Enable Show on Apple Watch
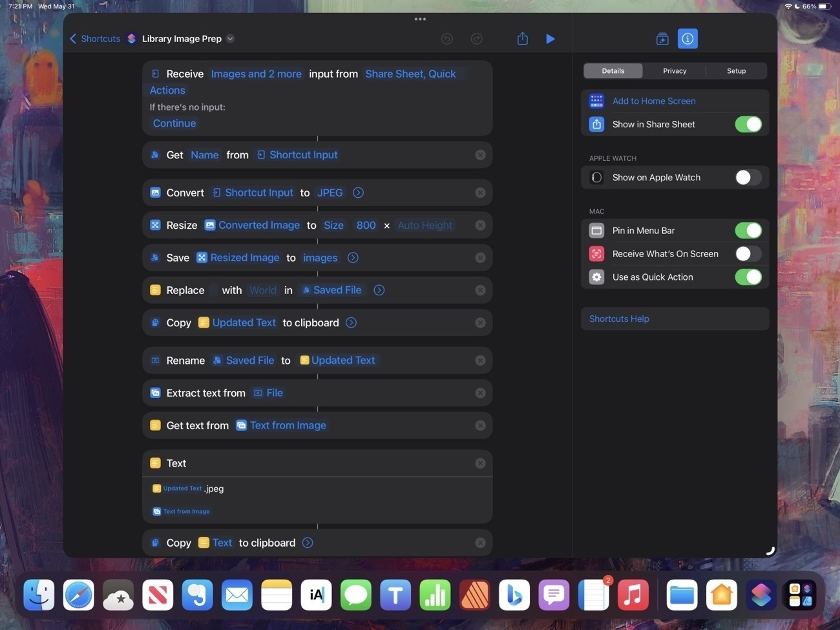 pyautogui.click(x=748, y=177)
